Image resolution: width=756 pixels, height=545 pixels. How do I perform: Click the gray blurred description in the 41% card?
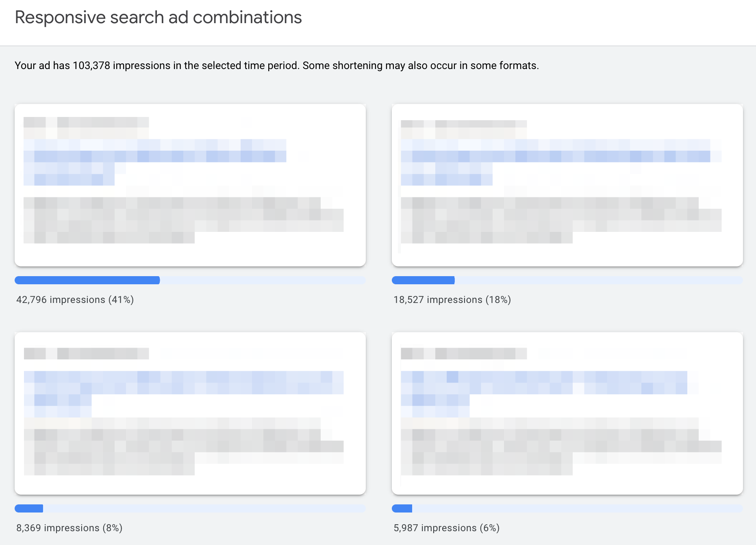coord(184,220)
